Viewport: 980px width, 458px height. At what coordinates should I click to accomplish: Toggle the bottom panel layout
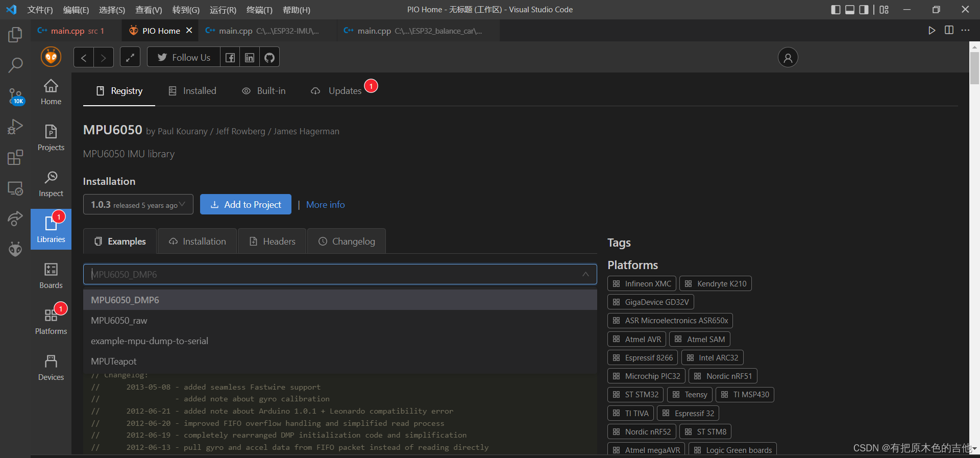(850, 10)
